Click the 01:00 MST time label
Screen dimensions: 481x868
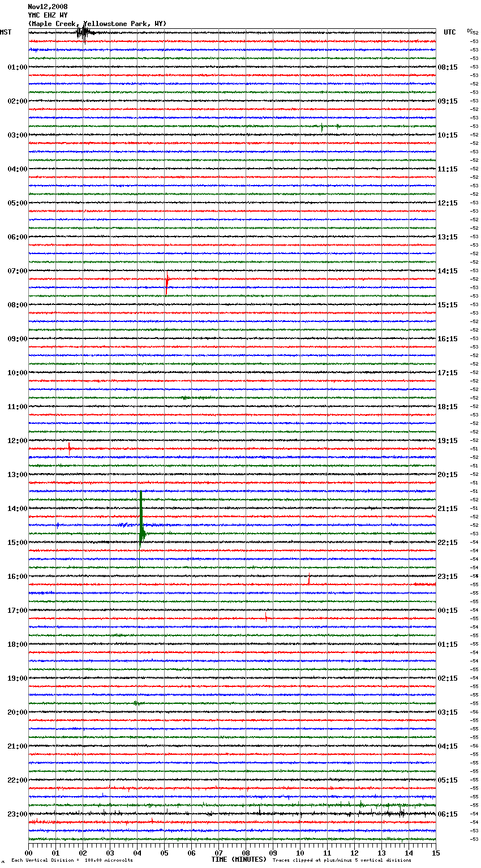coord(18,67)
